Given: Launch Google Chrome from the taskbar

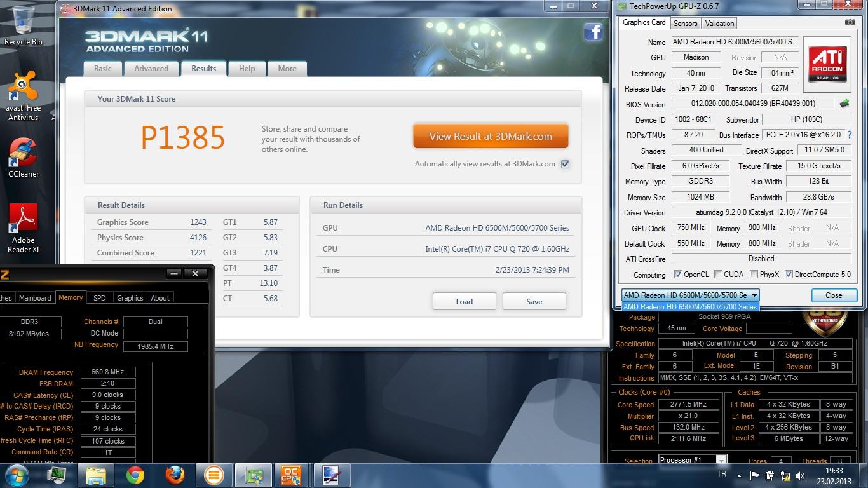Looking at the screenshot, I should click(x=135, y=475).
